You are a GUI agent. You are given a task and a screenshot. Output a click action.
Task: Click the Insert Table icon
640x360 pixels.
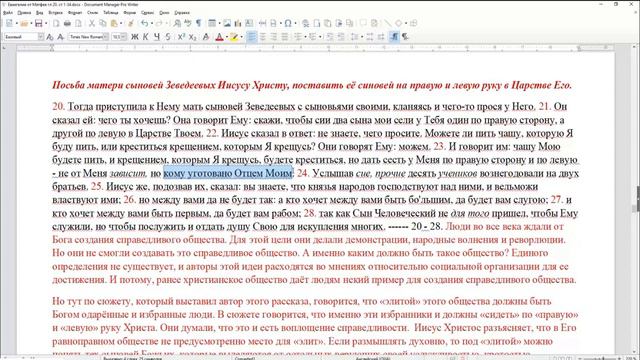tap(212, 24)
